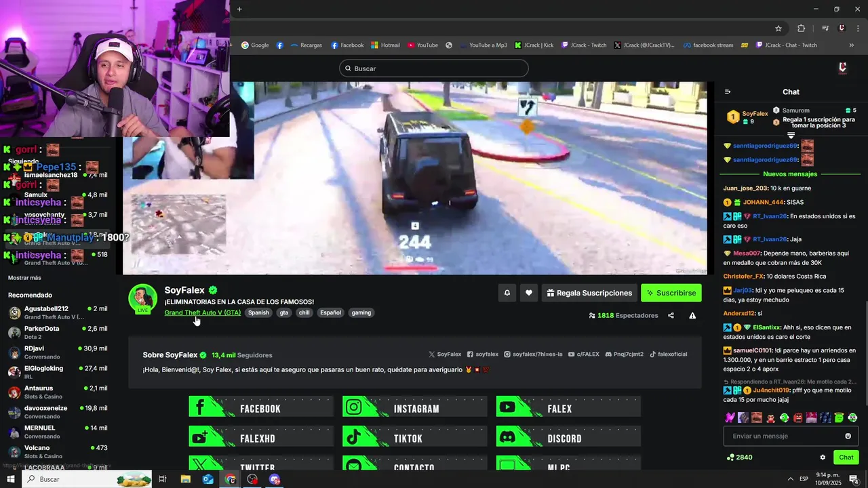The height and width of the screenshot is (488, 868).
Task: Click the notification bell icon
Action: [507, 293]
